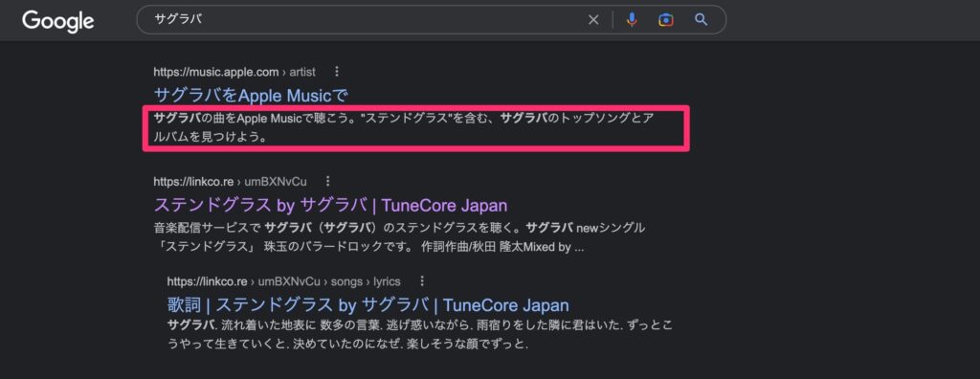Click the magnifying glass search button
Screen dimensions: 980x379
(x=702, y=20)
